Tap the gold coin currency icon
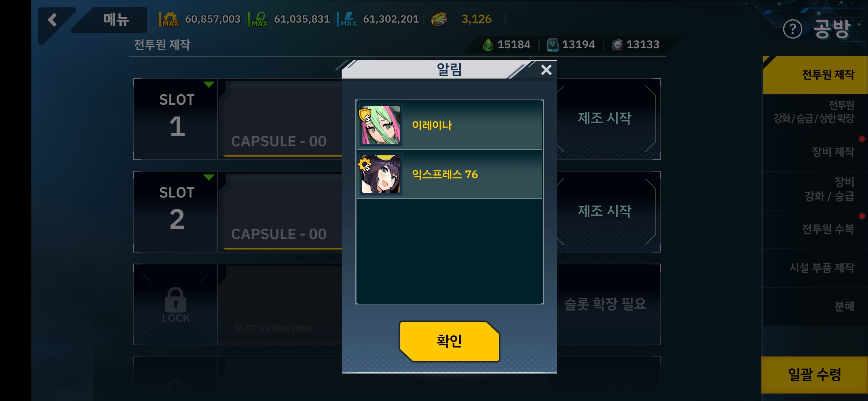Image resolution: width=868 pixels, height=401 pixels. [x=439, y=19]
